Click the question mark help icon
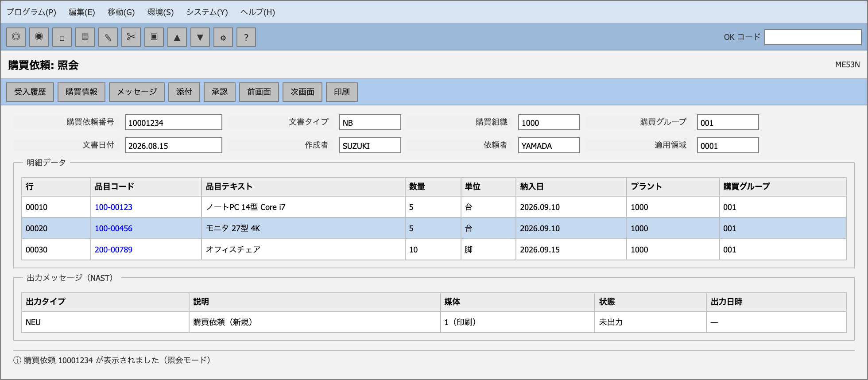This screenshot has height=380, width=868. pos(246,37)
